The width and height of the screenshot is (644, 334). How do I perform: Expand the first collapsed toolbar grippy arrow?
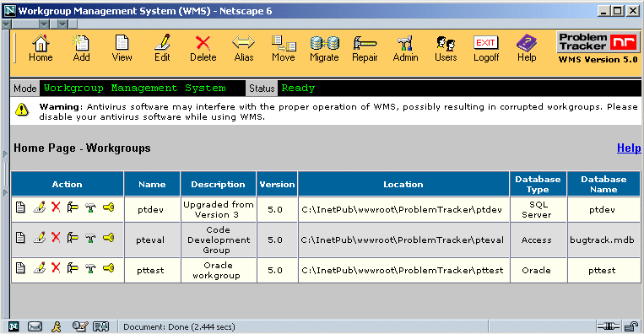click(x=44, y=24)
